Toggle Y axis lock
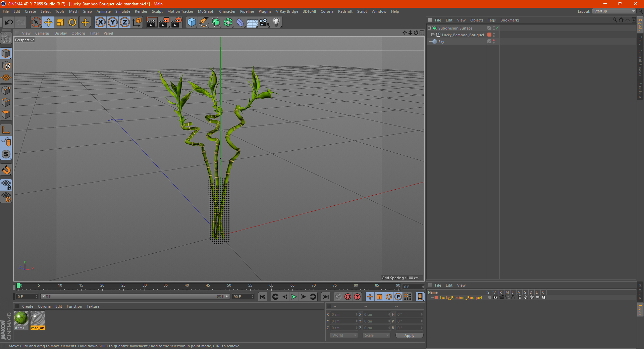This screenshot has width=644, height=349. 113,22
